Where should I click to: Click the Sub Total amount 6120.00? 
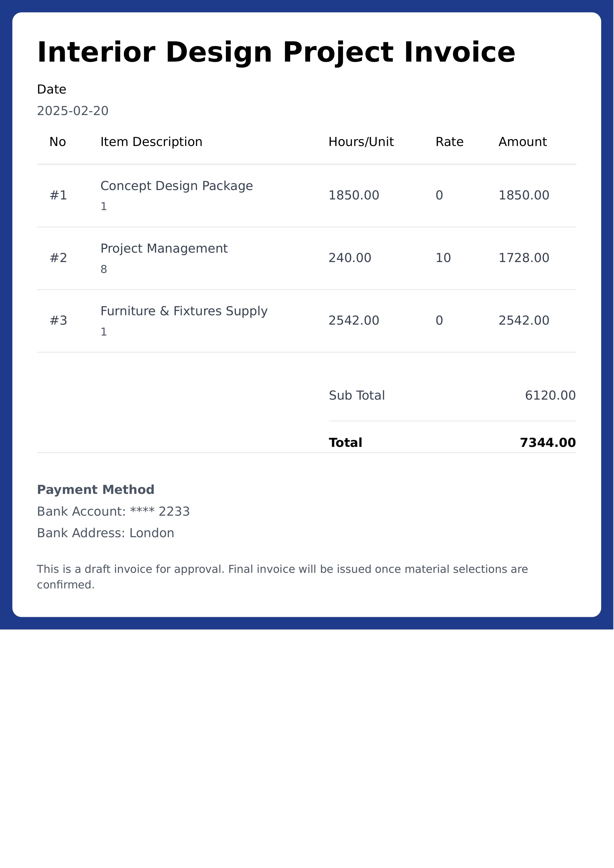point(550,396)
